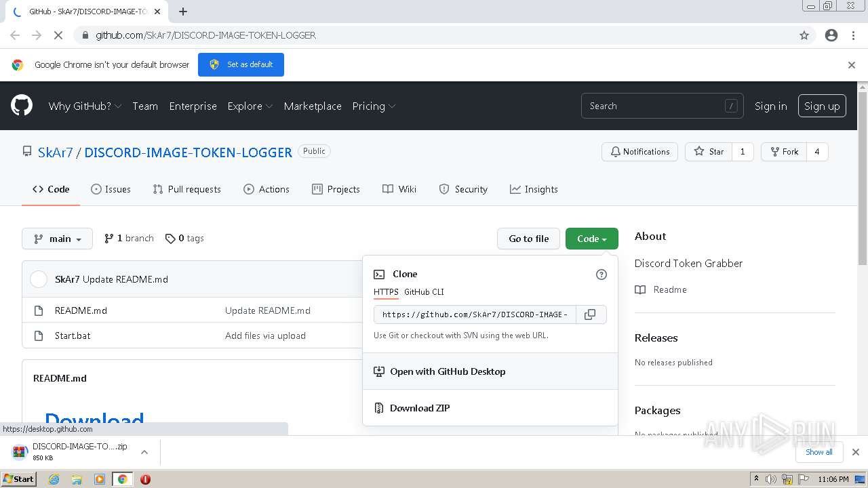Open Internet Explorer from taskbar
This screenshot has width=868, height=488.
54,479
